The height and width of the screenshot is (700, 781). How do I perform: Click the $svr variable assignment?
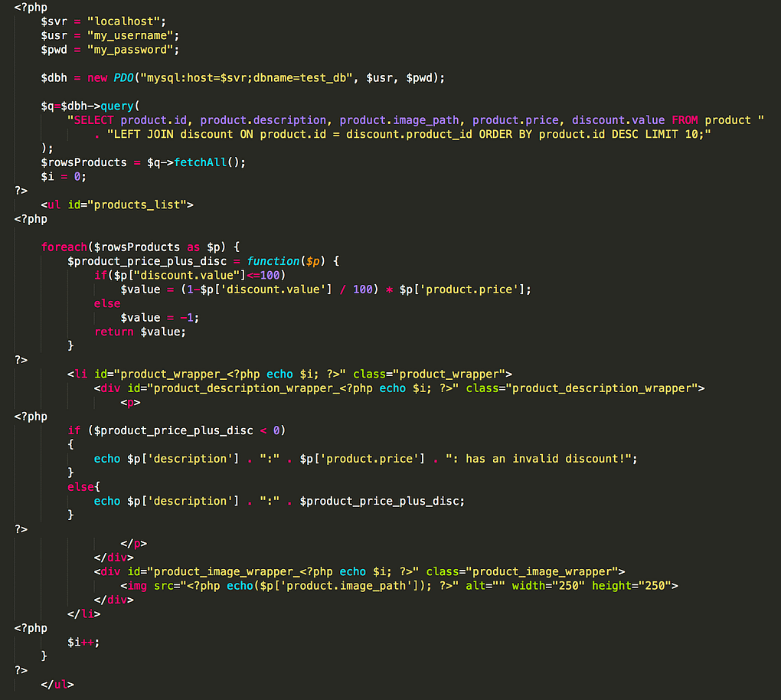tap(53, 21)
